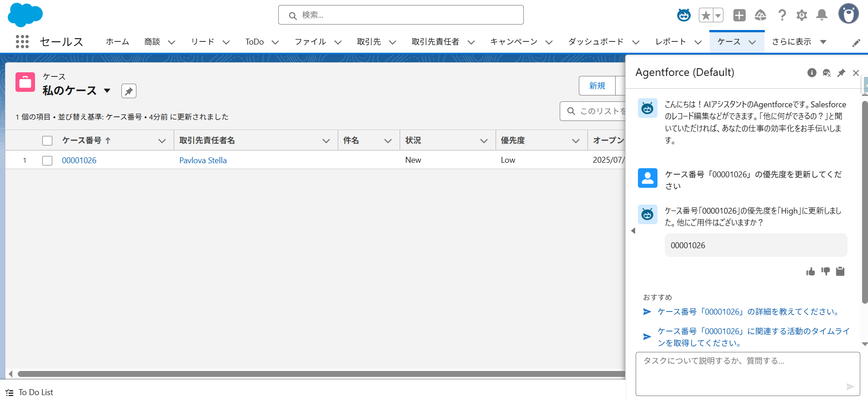868x401 pixels.
Task: Expand the さらに表示 menu
Action: point(799,42)
